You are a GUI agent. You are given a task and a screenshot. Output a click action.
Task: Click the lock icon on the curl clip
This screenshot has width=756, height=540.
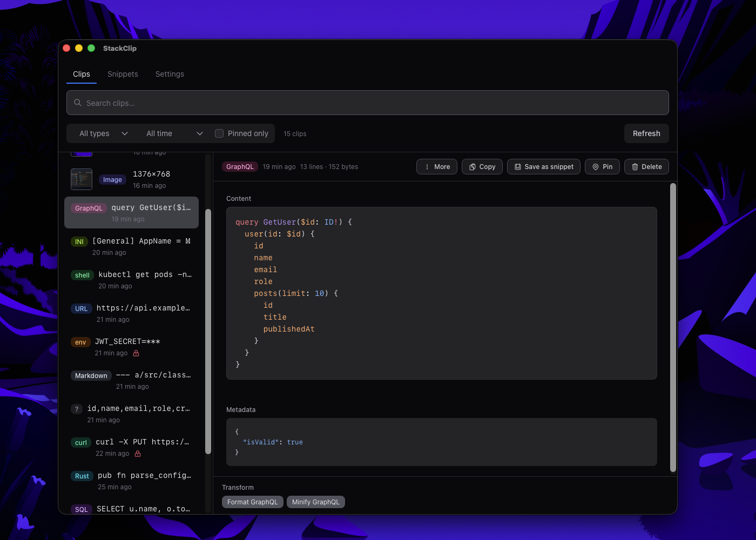coord(136,454)
